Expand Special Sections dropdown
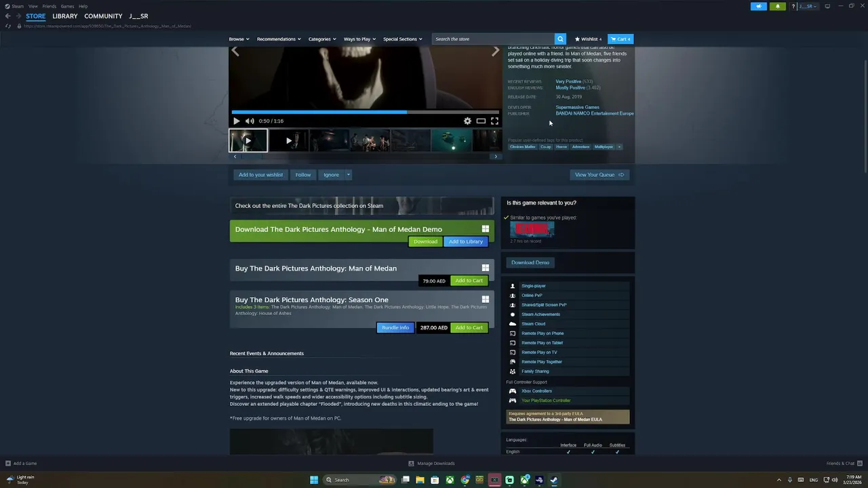 [403, 39]
